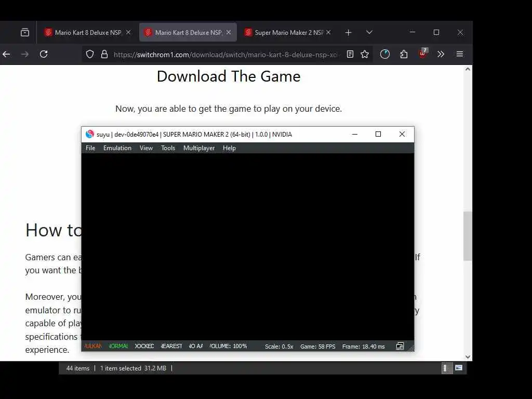
Task: Open suyu File menu
Action: click(x=90, y=148)
